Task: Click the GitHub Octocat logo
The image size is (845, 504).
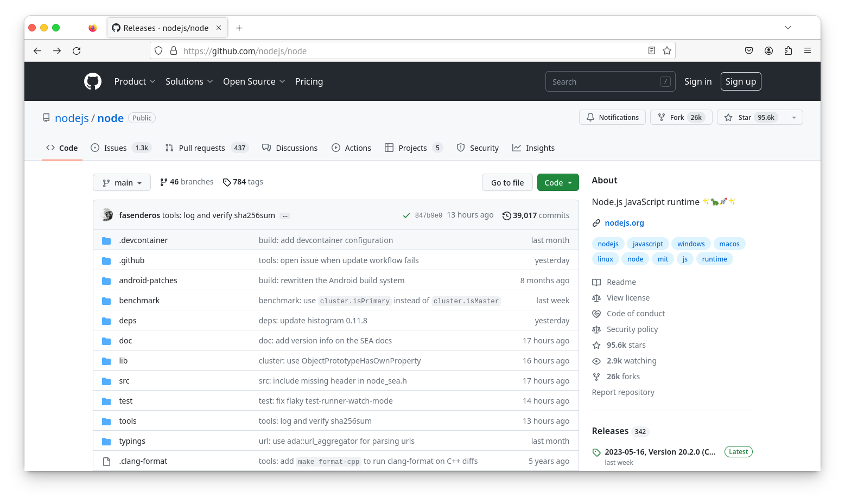Action: (x=93, y=81)
